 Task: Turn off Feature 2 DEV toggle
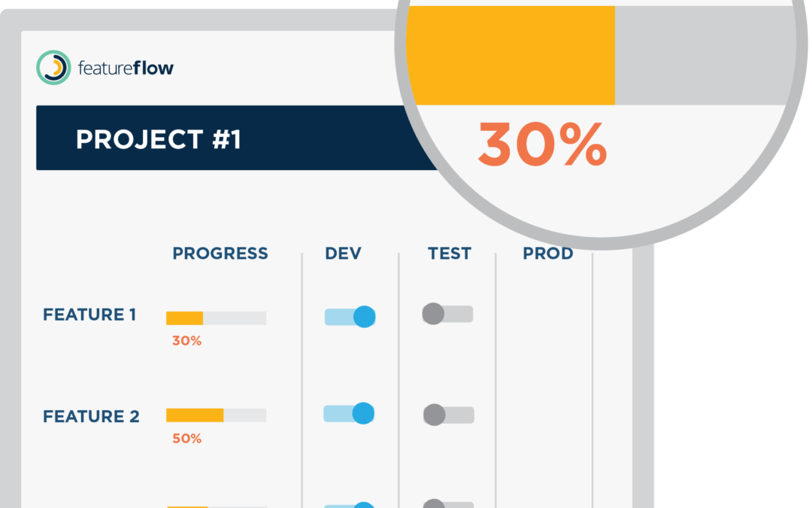[x=349, y=413]
